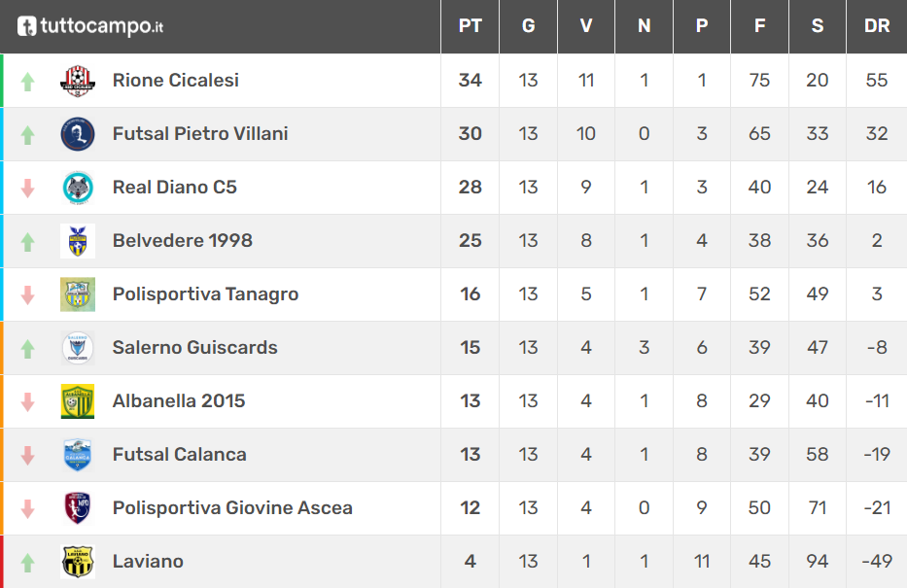Click the Albanella 2015 team crest
907x588 pixels.
78,401
